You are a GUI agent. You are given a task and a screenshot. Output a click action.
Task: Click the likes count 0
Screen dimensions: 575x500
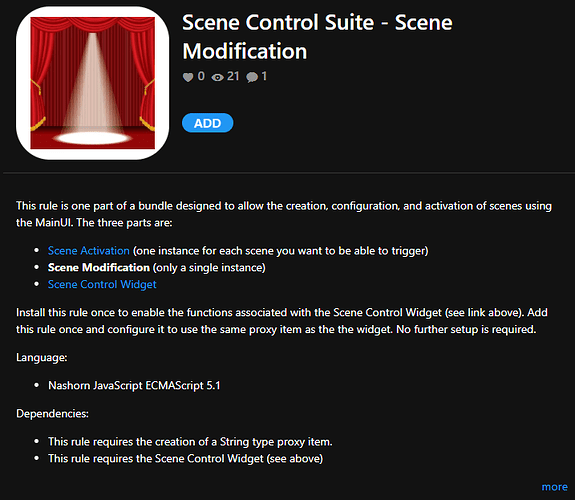201,76
